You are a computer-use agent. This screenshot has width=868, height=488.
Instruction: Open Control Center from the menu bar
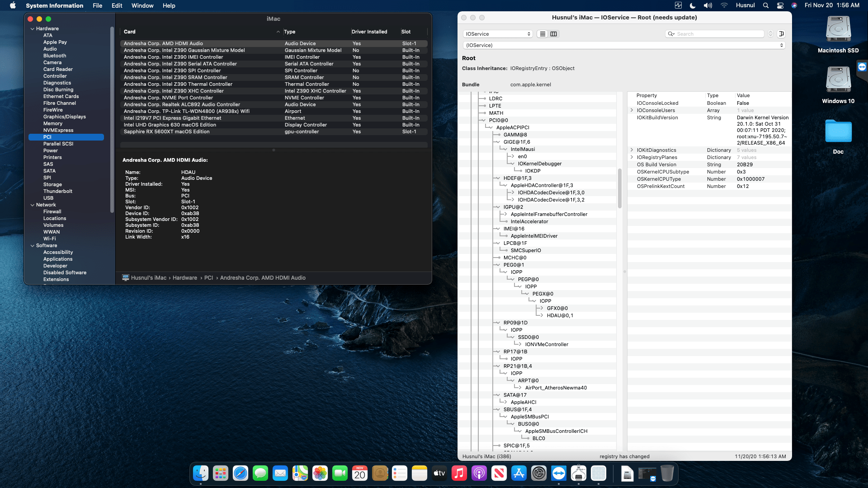point(779,5)
